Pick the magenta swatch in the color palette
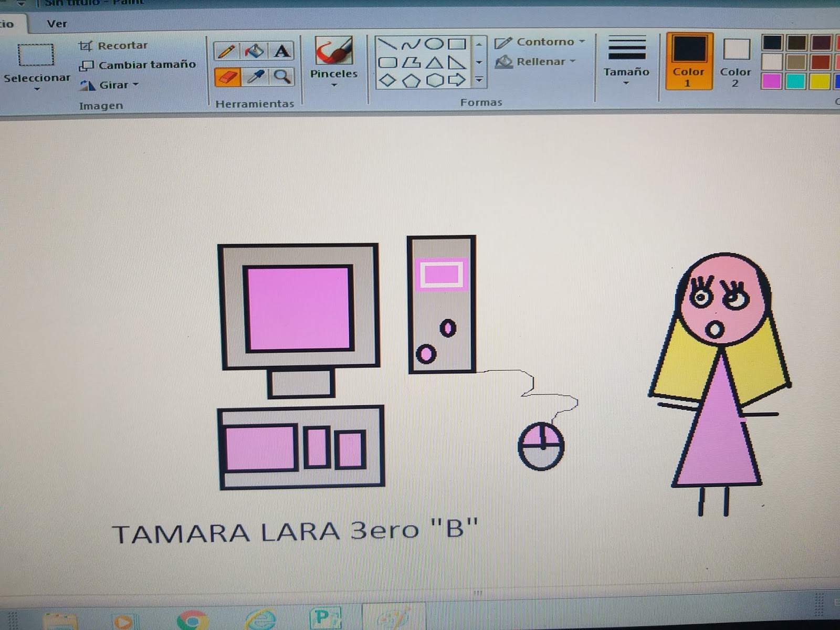Viewport: 840px width, 630px height. click(771, 82)
